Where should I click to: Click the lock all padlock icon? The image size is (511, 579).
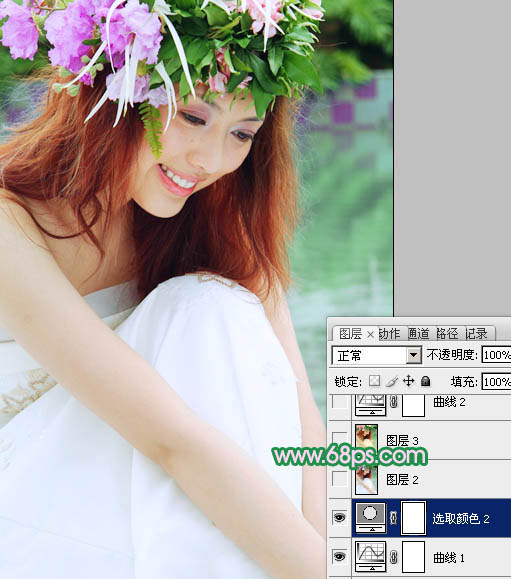coord(425,381)
